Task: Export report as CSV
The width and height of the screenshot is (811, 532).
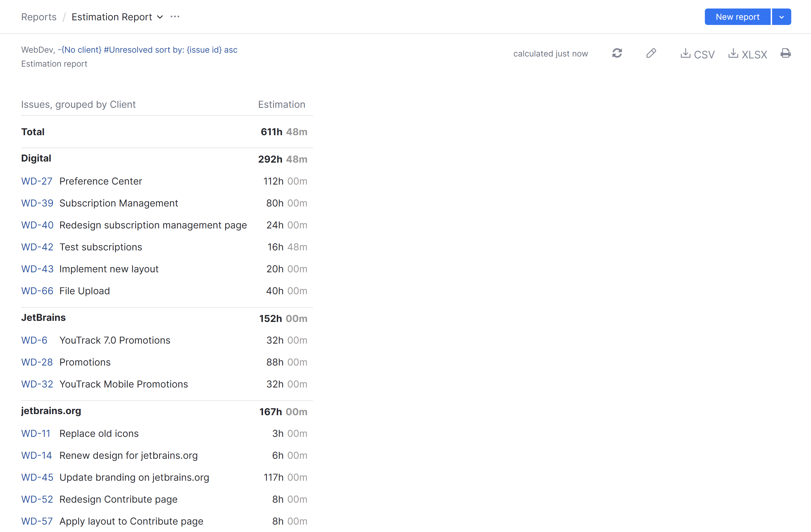Action: pyautogui.click(x=697, y=54)
